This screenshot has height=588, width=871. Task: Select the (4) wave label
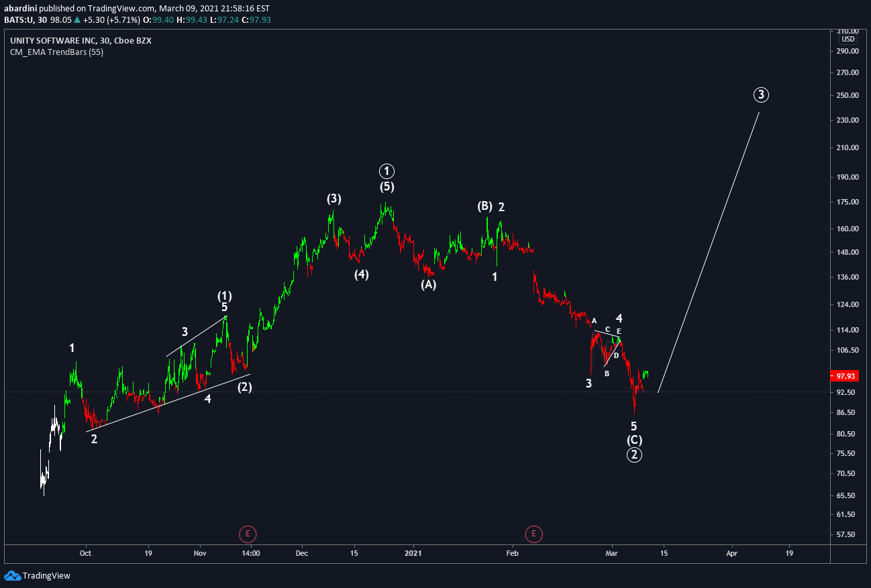[362, 274]
